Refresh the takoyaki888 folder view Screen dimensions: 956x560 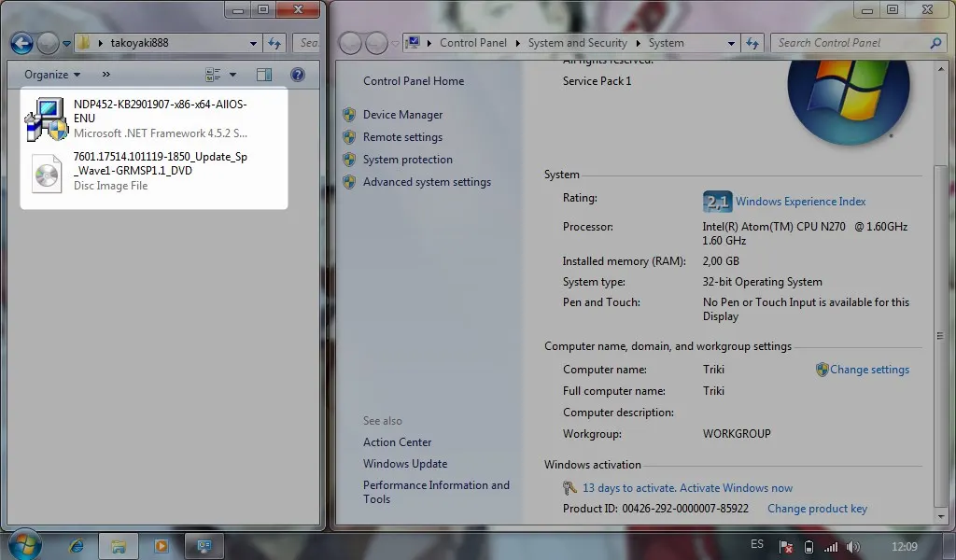click(x=274, y=43)
